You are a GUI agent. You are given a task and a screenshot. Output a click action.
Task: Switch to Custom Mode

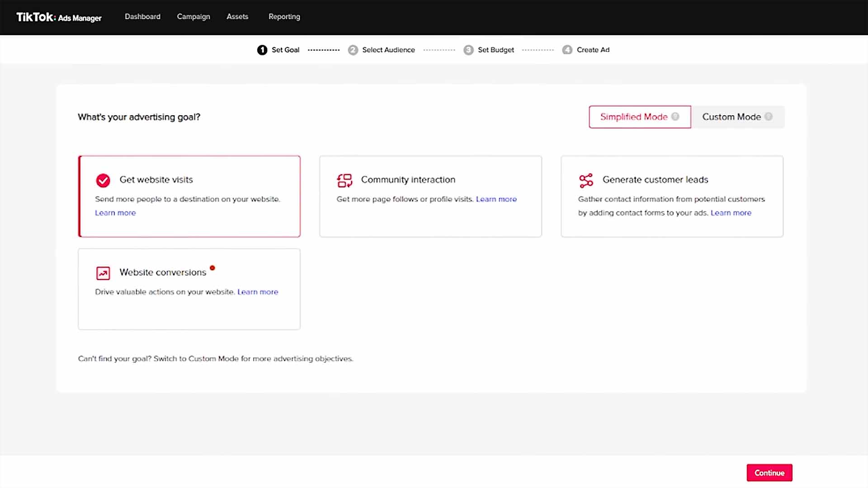click(x=731, y=117)
